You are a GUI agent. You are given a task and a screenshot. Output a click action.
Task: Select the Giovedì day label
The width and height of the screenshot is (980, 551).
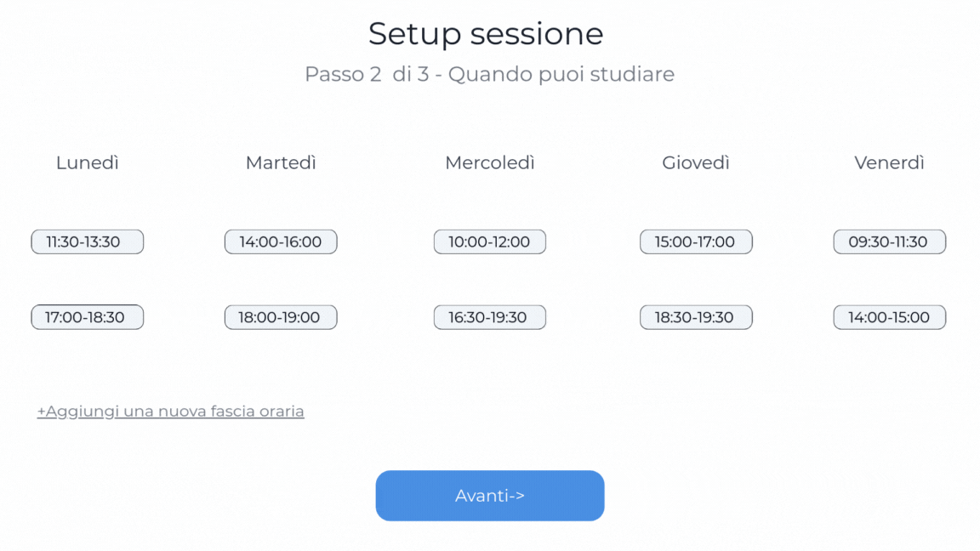click(x=696, y=162)
